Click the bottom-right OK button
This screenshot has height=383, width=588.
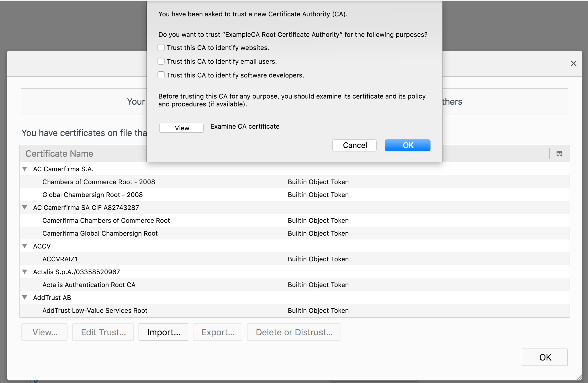[544, 357]
